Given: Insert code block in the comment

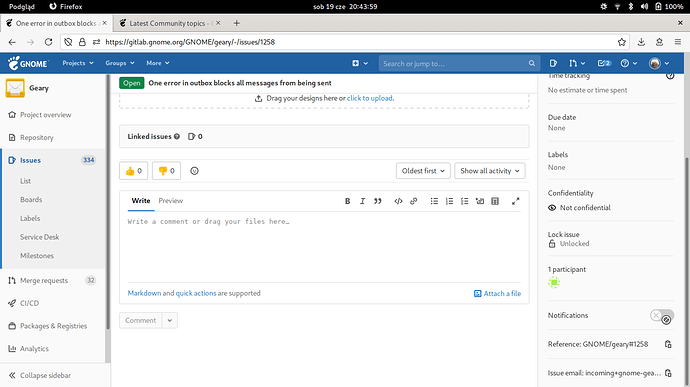Looking at the screenshot, I should tap(398, 201).
